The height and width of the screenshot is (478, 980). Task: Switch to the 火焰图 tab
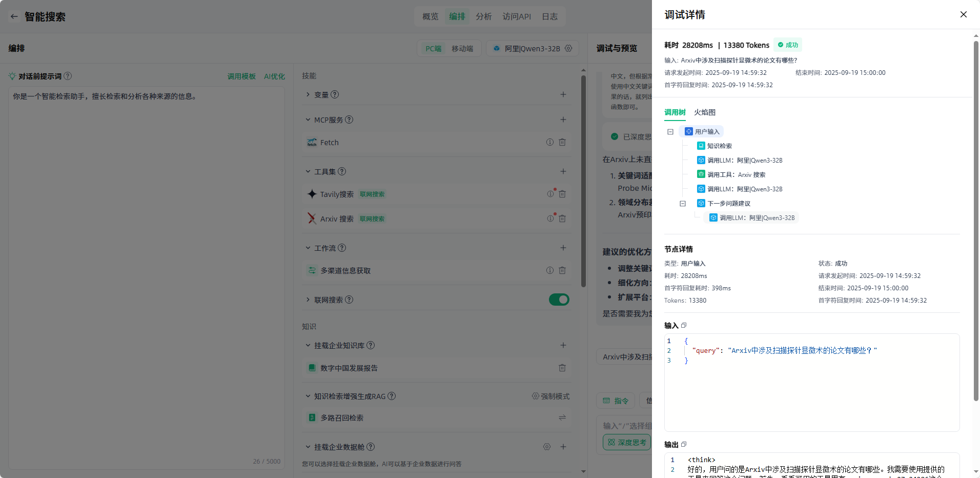(x=705, y=112)
